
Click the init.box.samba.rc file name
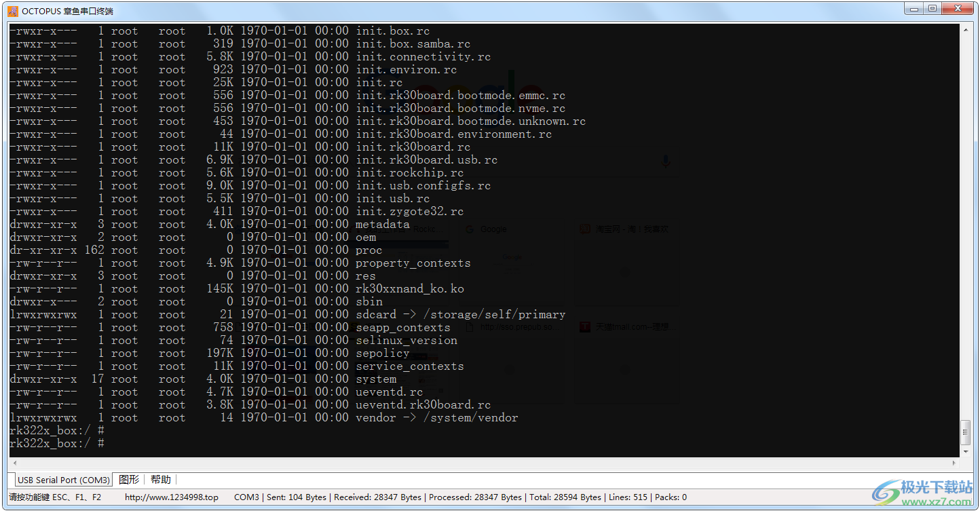pos(413,43)
